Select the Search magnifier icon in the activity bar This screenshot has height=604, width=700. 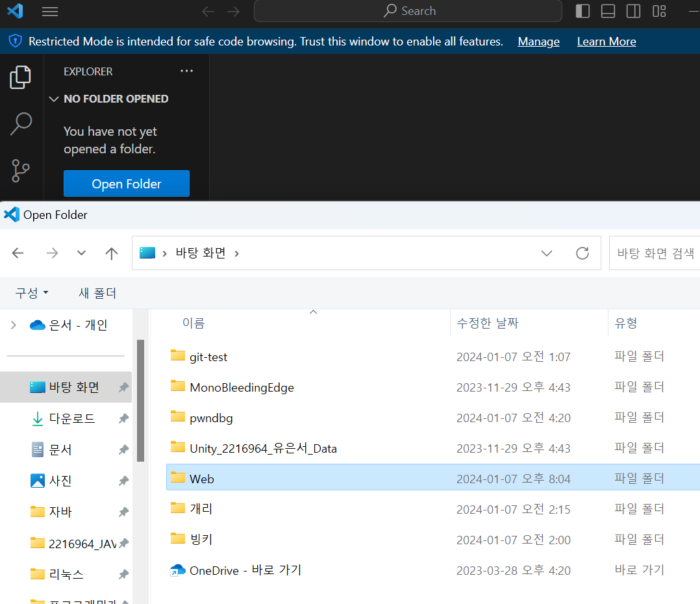pyautogui.click(x=20, y=123)
